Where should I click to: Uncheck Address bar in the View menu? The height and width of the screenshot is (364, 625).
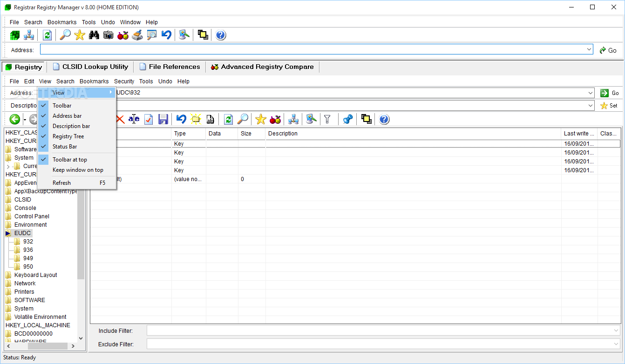point(77,116)
